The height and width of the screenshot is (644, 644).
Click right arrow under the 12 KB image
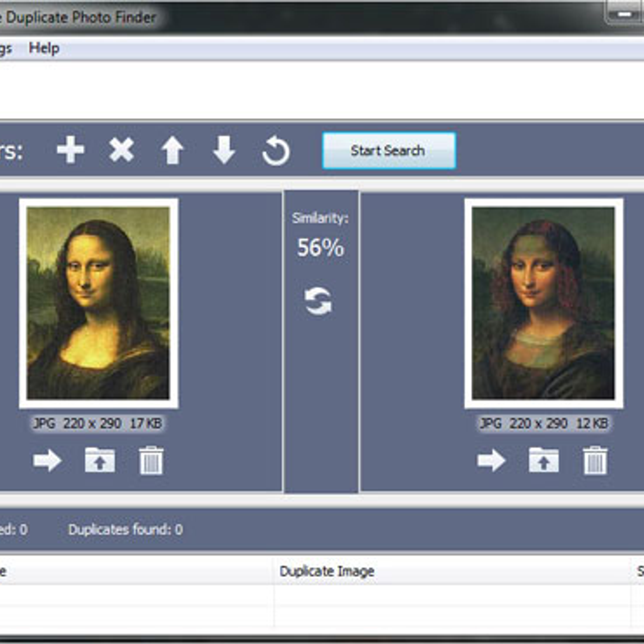tap(492, 460)
